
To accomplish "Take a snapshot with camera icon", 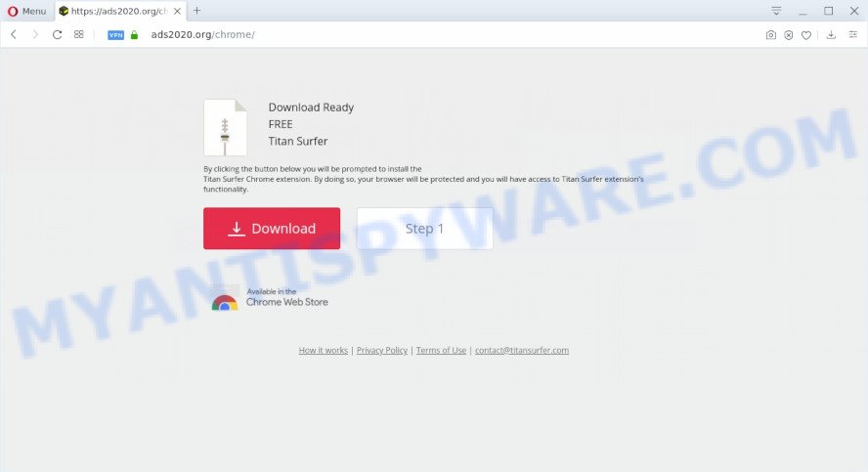I will tap(770, 35).
